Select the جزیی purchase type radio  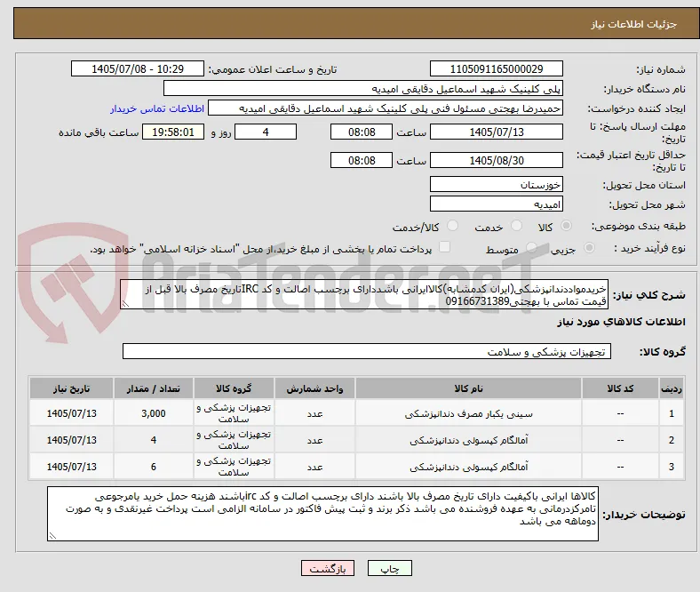(589, 247)
